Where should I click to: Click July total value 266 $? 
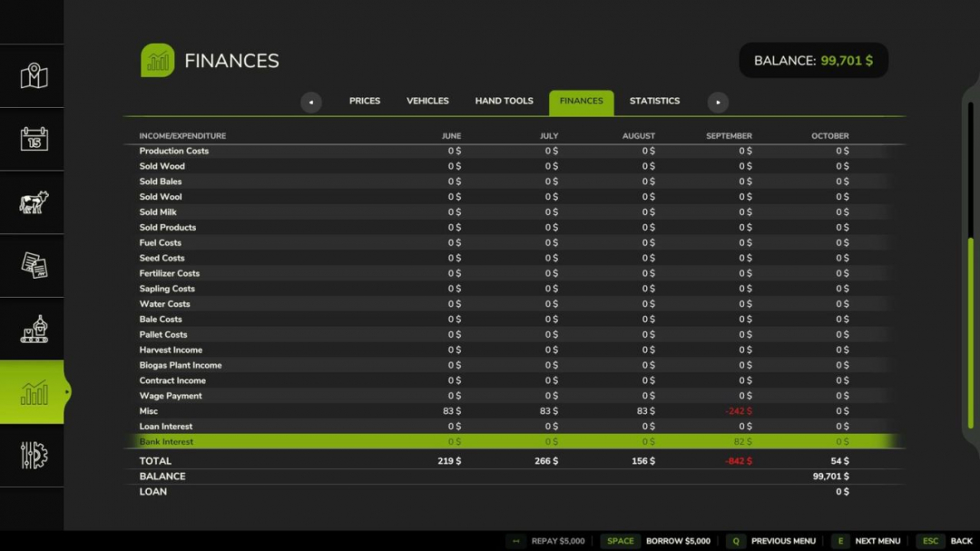tap(546, 461)
